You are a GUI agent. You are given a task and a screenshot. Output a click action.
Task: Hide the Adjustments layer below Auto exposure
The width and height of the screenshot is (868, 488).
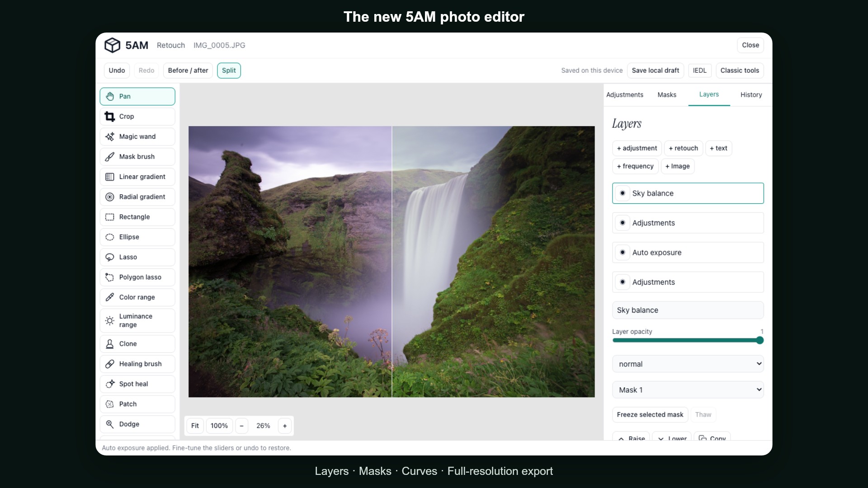623,282
